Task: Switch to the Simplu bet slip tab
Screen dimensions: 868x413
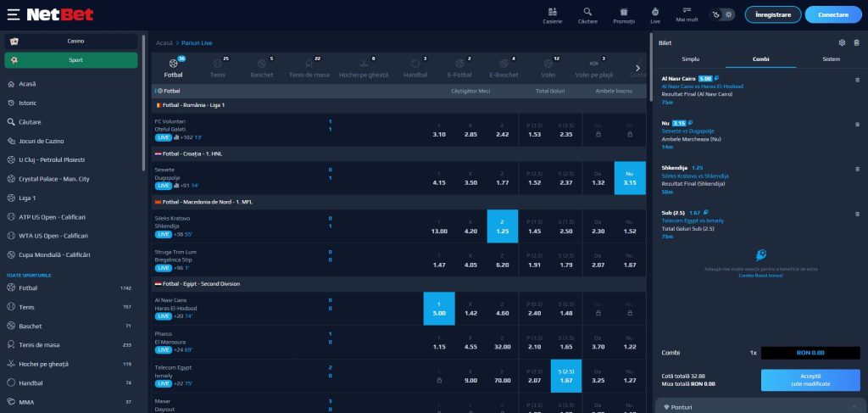Action: coord(690,59)
